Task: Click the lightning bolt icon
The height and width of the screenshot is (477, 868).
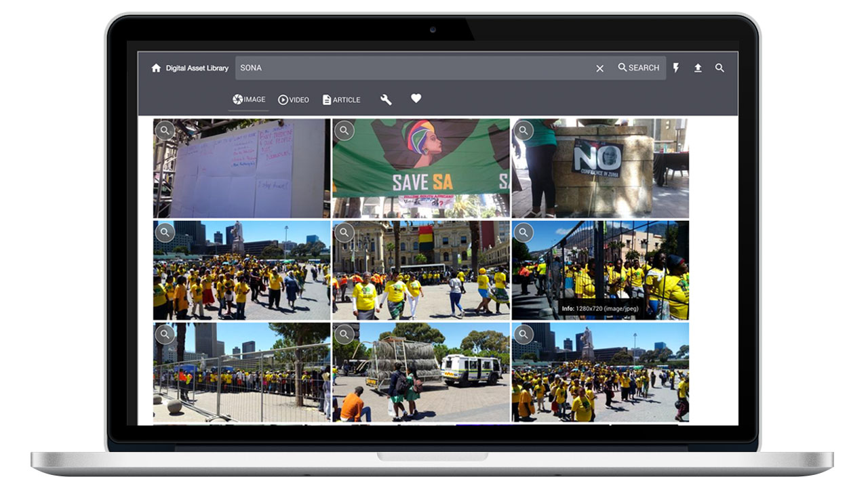Action: [675, 68]
